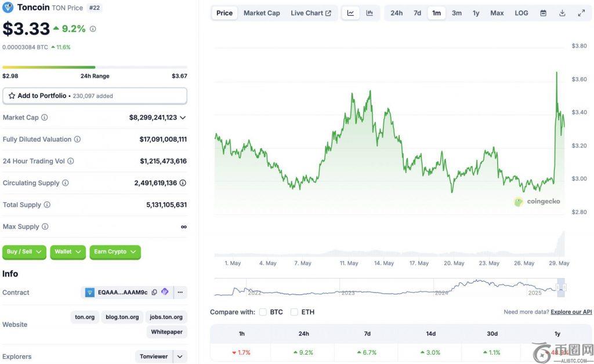Expand the chart to fullscreen

(x=581, y=13)
